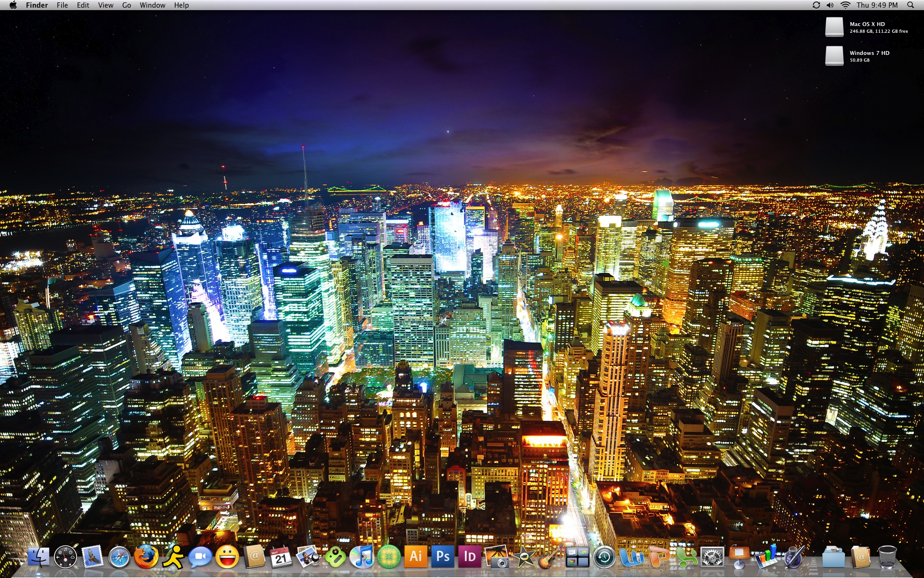Open Finder from the Dock
924x578 pixels.
38,557
